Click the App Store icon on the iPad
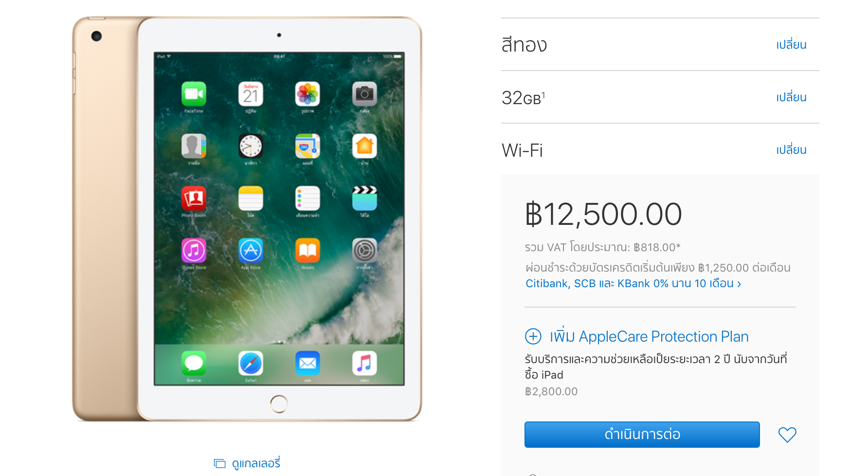 [x=251, y=251]
